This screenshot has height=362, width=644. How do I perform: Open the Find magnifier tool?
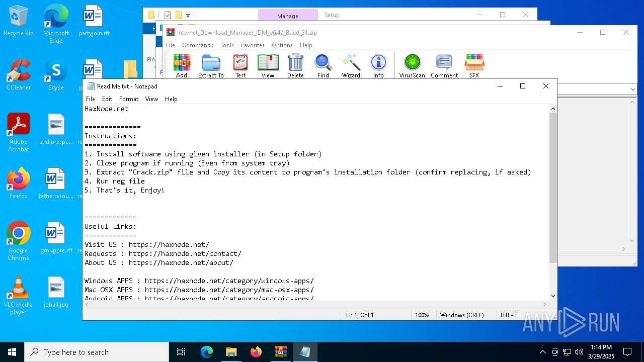[323, 66]
